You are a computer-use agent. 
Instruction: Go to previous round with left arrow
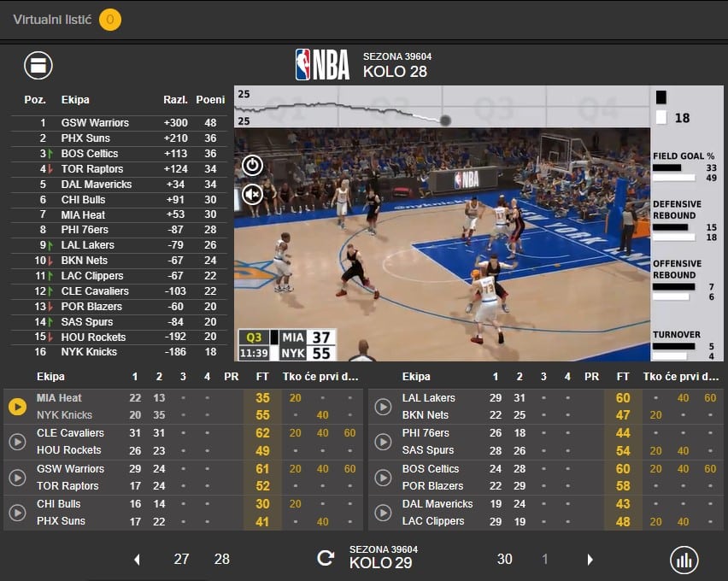point(137,560)
